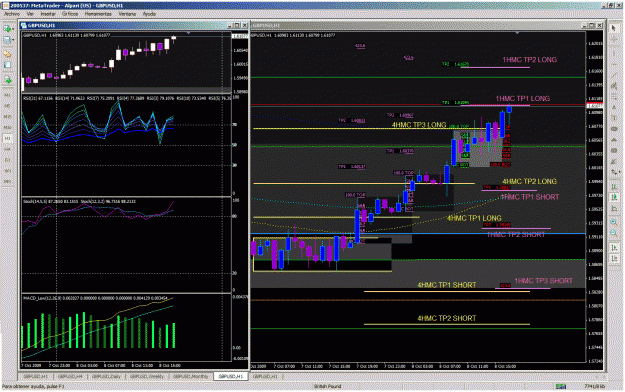Zoom out on the chart

[614, 232]
